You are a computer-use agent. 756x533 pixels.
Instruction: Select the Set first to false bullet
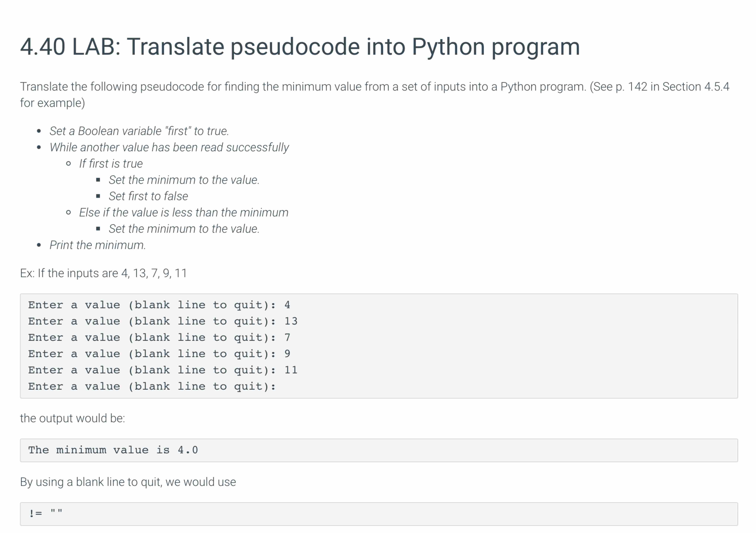pos(148,196)
